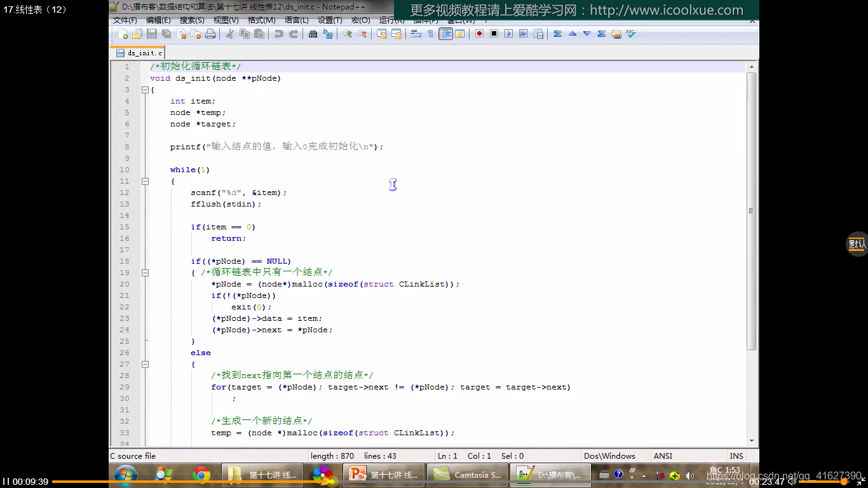Click the Copy toolbar icon

[x=245, y=34]
